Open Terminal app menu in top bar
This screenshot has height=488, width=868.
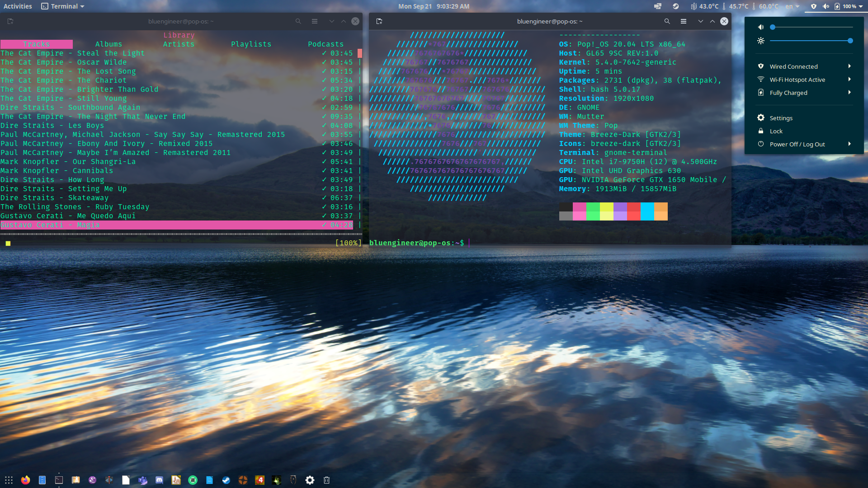tap(63, 6)
